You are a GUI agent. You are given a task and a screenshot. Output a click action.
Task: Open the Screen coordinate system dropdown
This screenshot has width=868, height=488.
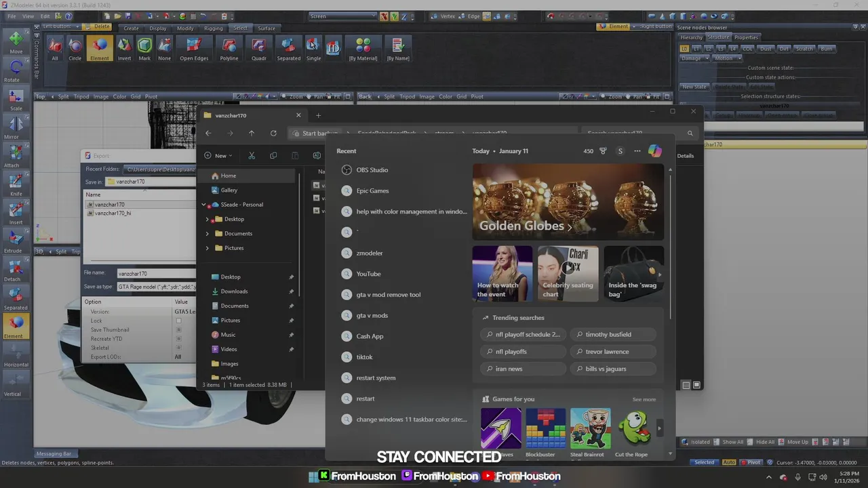pos(343,16)
